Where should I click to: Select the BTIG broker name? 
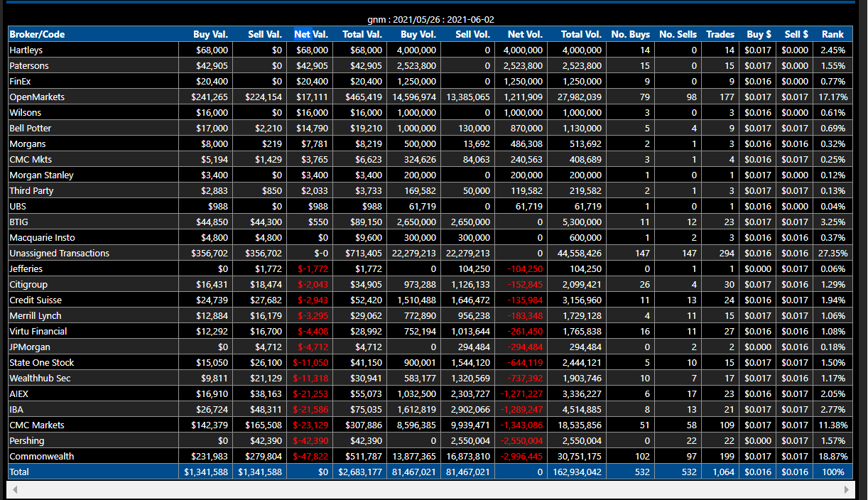(x=19, y=222)
